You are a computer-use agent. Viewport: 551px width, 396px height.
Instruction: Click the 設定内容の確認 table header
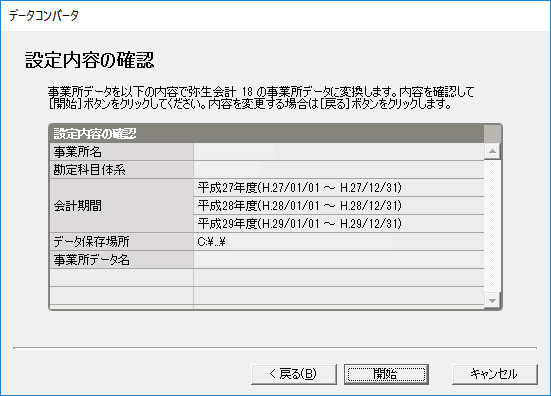click(x=267, y=134)
